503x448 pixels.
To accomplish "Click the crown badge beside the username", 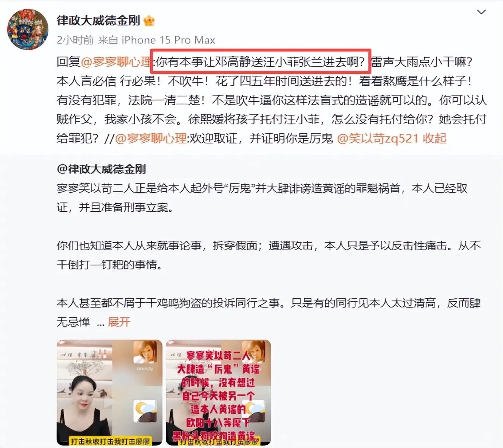I will tap(149, 21).
